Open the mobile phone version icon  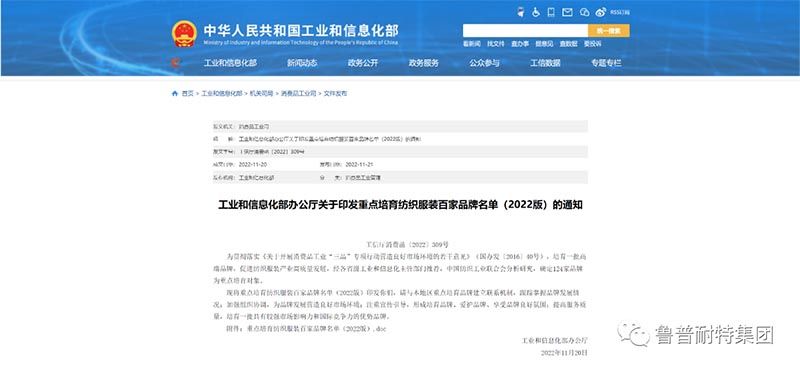click(x=551, y=12)
